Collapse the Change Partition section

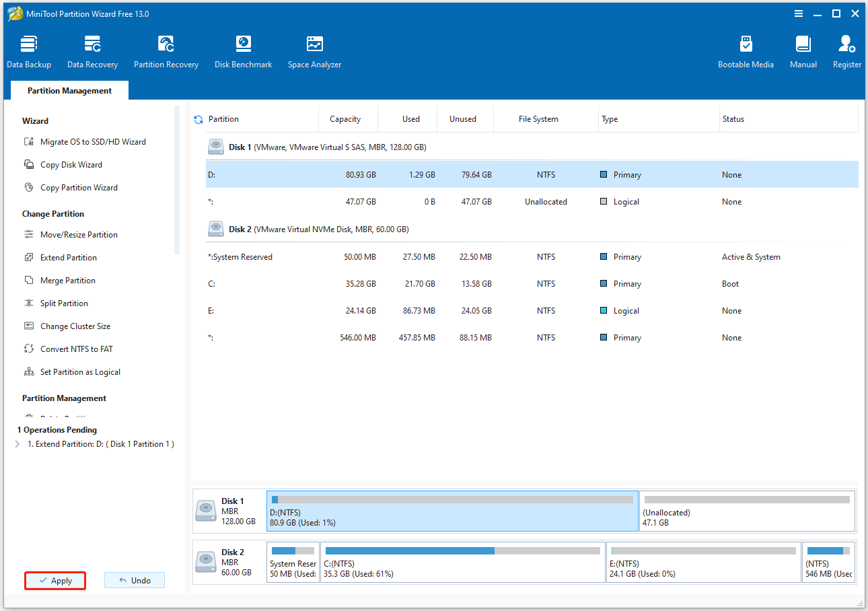[53, 213]
